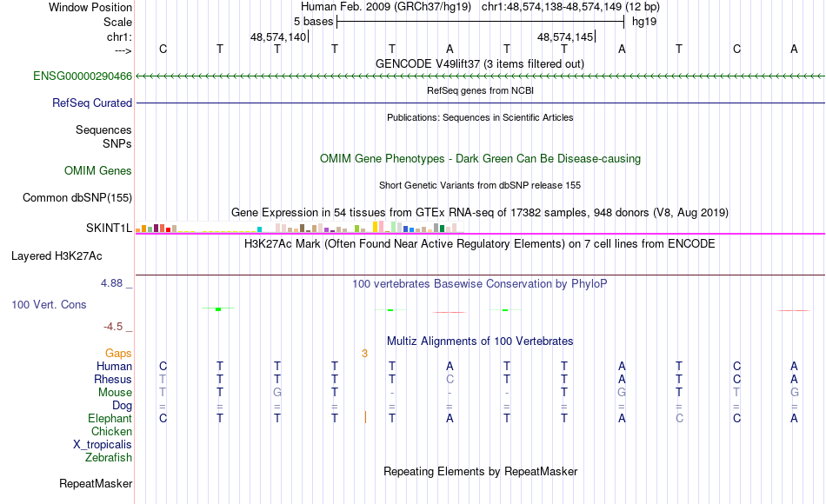Click the Sequences publications track label

click(x=103, y=130)
